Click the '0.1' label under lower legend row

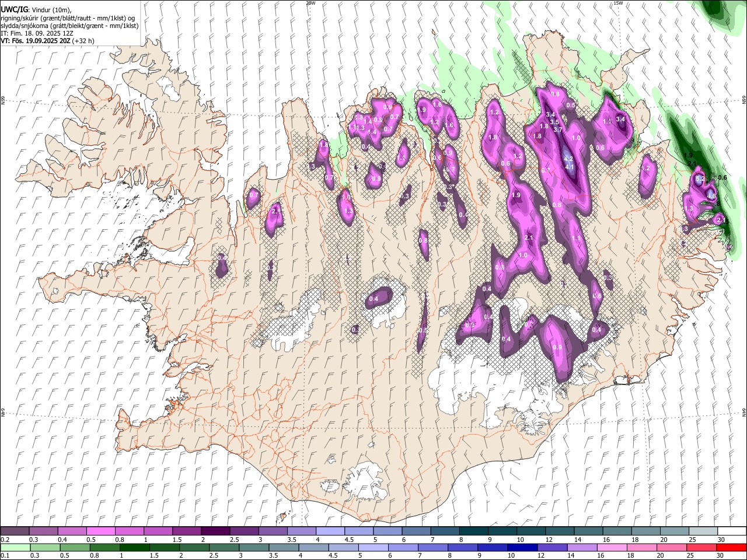(5, 556)
